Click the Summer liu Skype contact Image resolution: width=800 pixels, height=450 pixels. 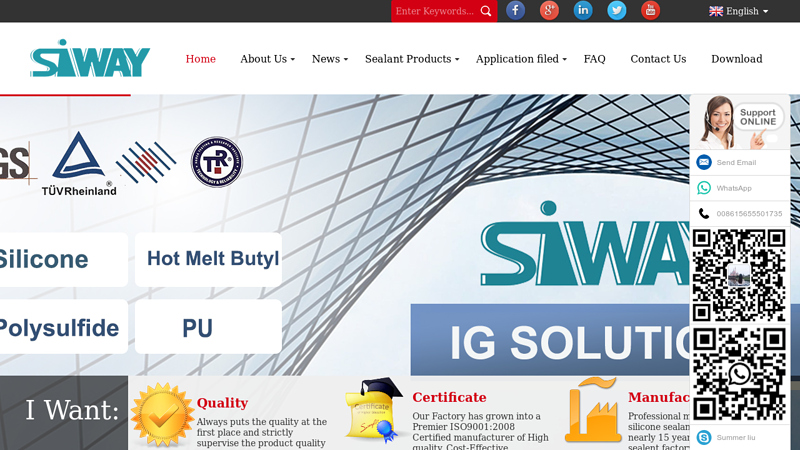[x=736, y=437]
